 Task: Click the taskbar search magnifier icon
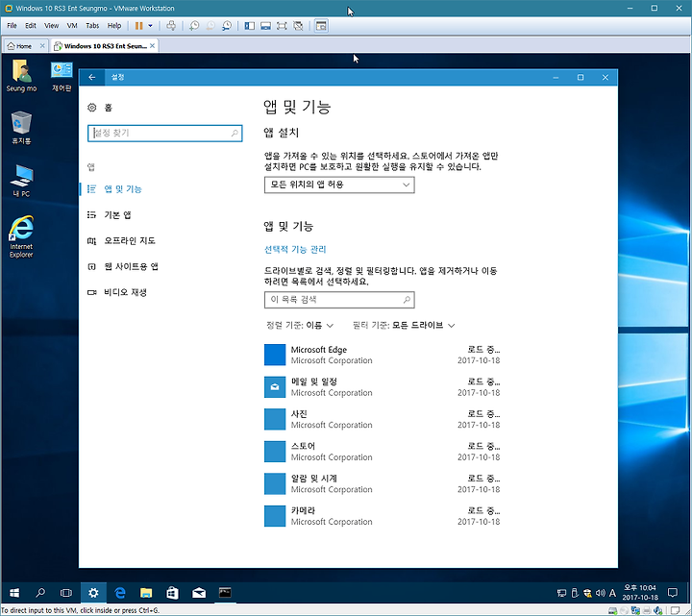point(40,593)
